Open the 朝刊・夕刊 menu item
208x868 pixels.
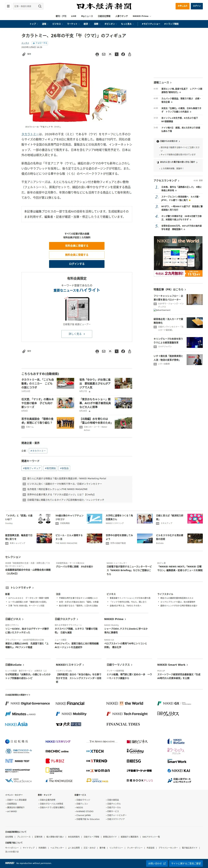tap(61, 16)
